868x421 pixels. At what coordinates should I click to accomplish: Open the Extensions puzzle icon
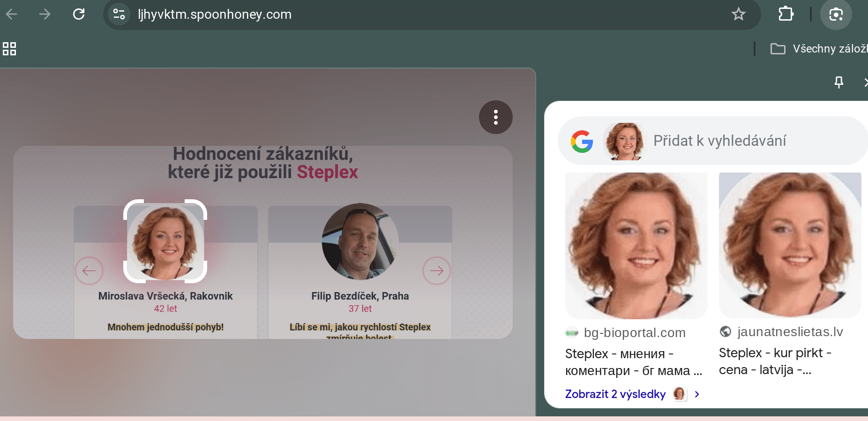[786, 14]
